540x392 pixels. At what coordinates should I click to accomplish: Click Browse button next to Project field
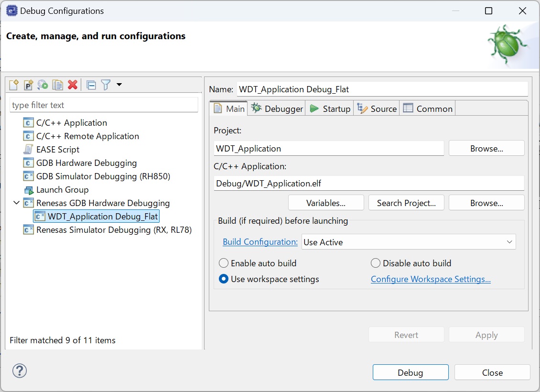[x=486, y=149]
